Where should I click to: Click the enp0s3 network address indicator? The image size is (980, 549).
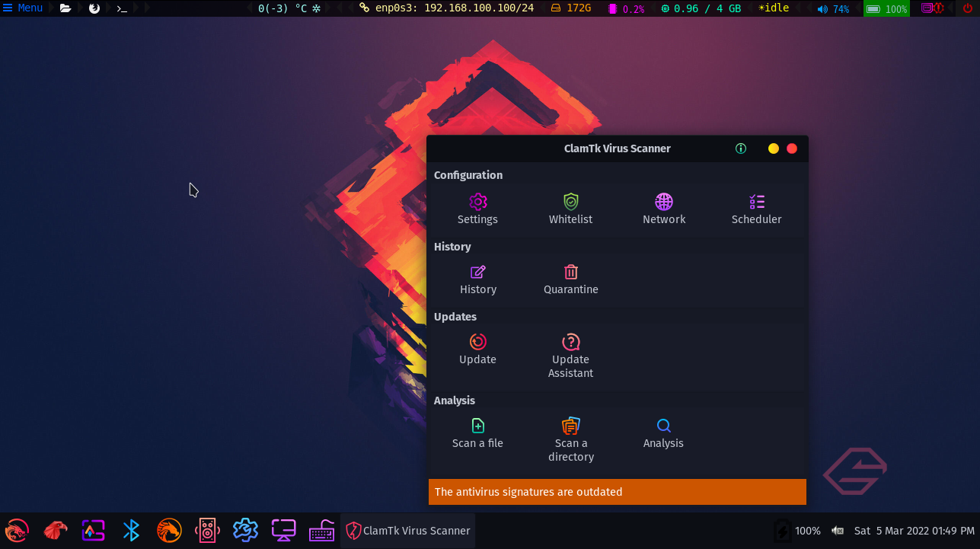click(446, 8)
